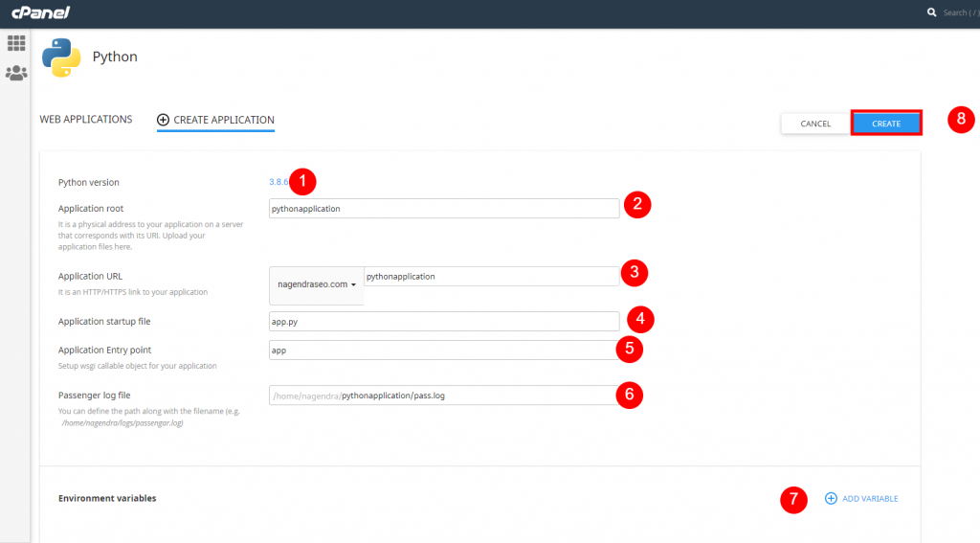980x543 pixels.
Task: Click the Python logo icon
Action: coord(61,57)
